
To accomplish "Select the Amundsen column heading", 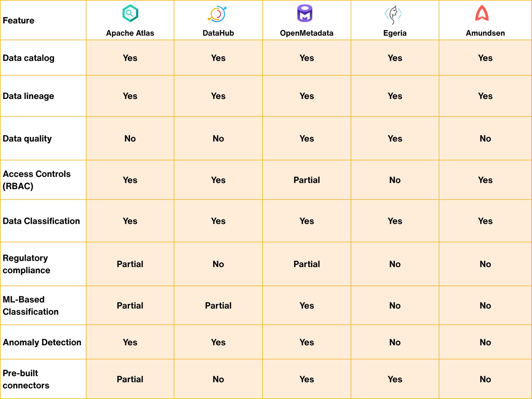I will [x=485, y=33].
